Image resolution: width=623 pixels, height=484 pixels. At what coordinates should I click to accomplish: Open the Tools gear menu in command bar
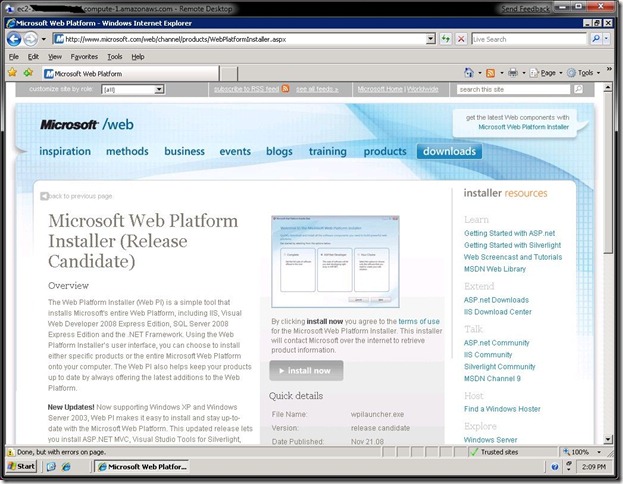click(583, 73)
